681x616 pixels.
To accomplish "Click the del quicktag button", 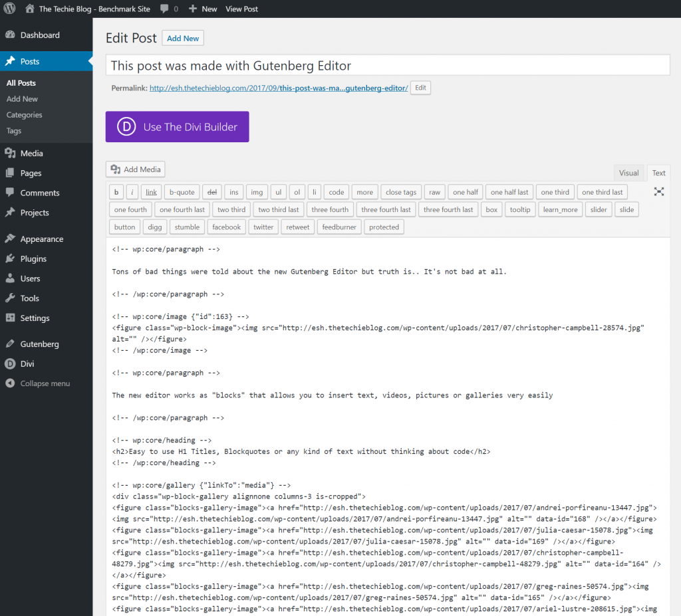I will [x=212, y=192].
